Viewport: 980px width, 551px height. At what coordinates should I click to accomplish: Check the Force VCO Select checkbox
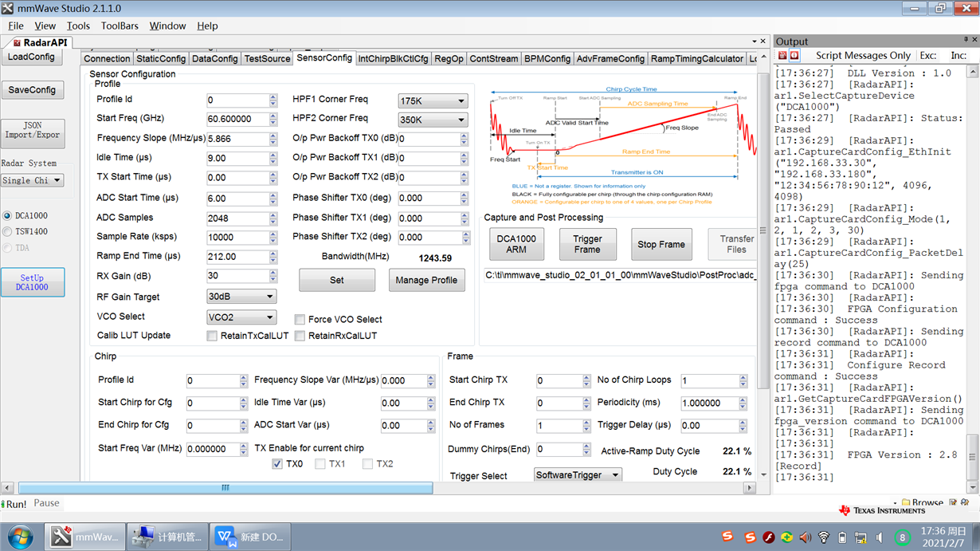point(300,319)
